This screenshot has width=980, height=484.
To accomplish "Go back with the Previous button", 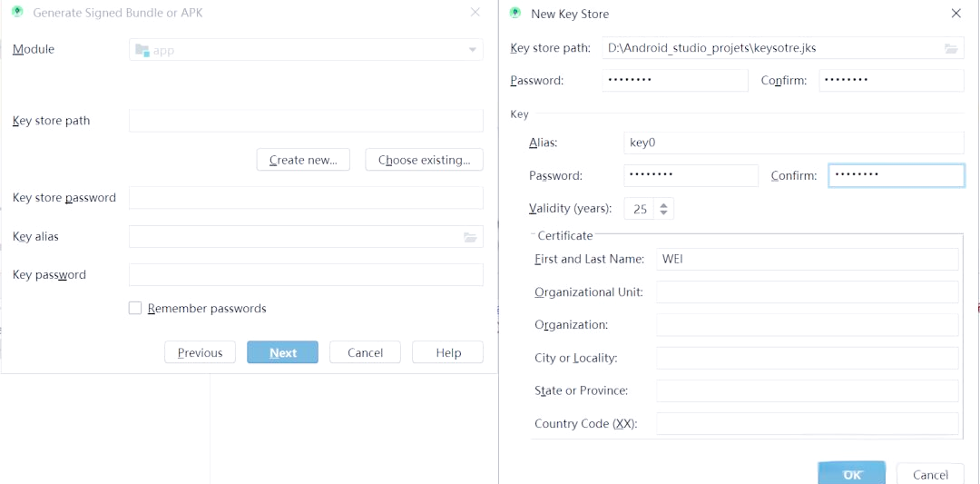I will click(x=200, y=352).
